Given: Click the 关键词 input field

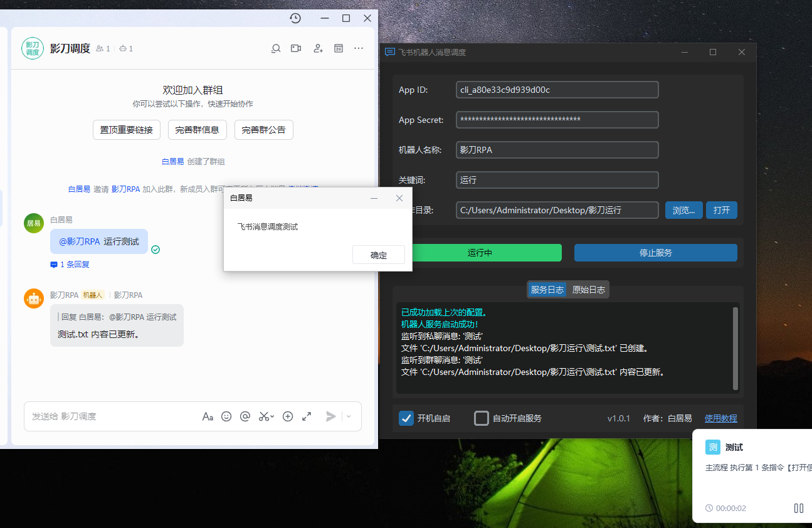Looking at the screenshot, I should click(x=557, y=180).
